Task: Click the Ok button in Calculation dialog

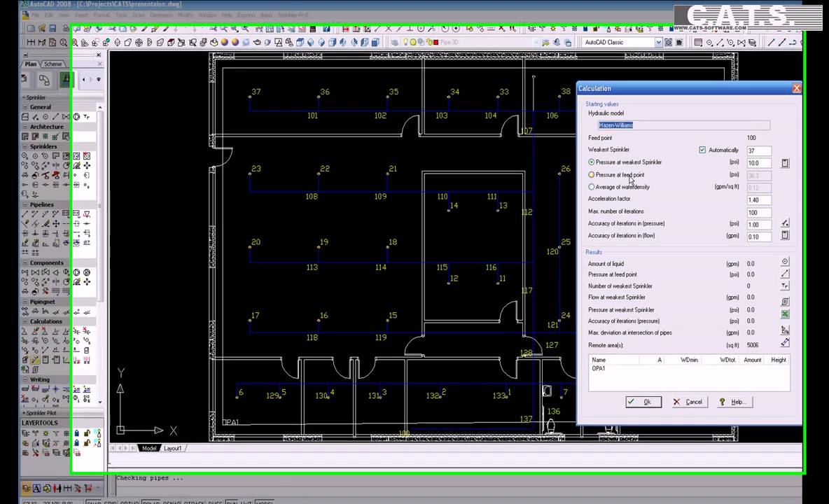Action: [643, 402]
